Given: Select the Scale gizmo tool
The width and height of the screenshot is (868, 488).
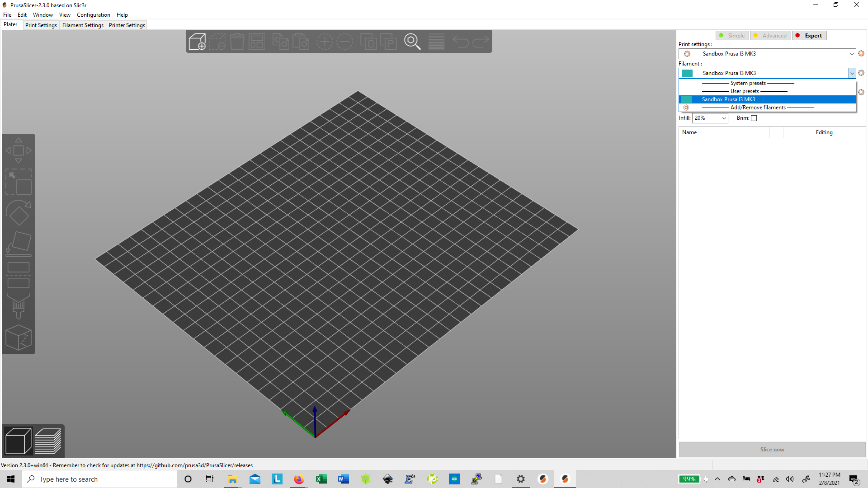Looking at the screenshot, I should tap(19, 182).
